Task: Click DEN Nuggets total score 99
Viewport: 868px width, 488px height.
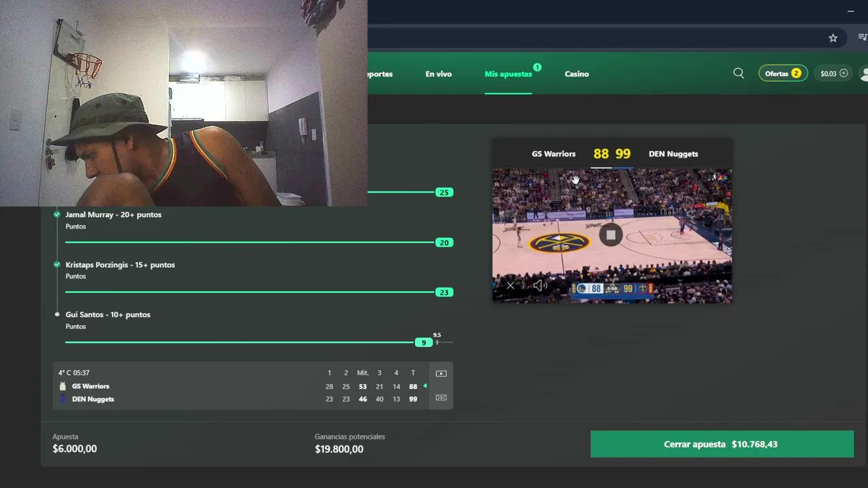Action: tap(413, 399)
